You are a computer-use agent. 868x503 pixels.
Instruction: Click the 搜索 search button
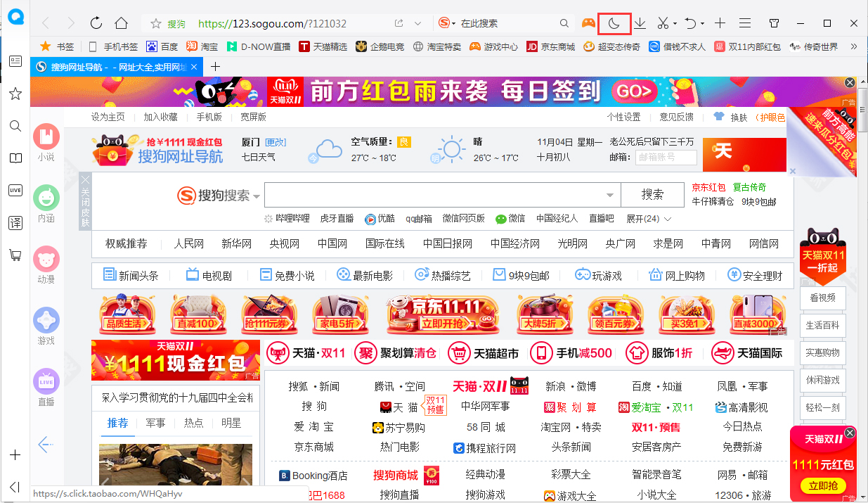[652, 195]
